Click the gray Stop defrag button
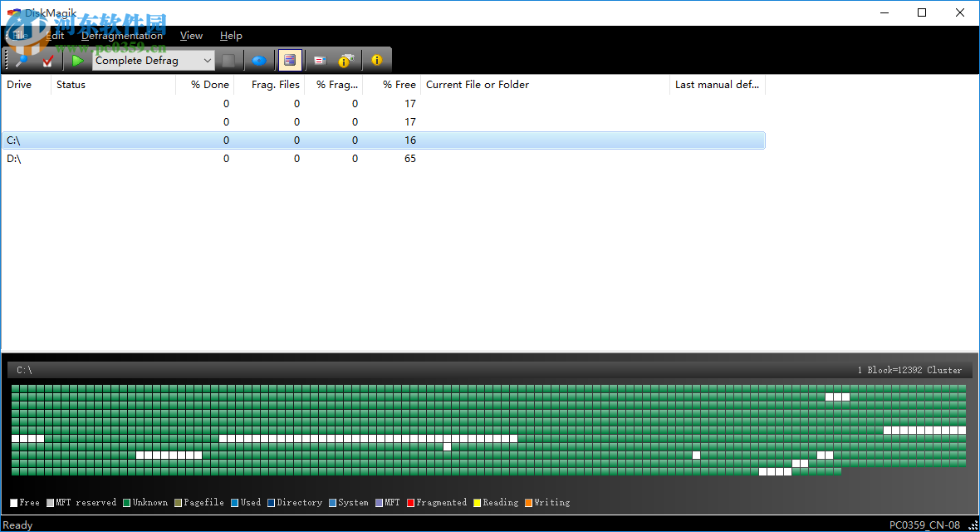Image resolution: width=980 pixels, height=532 pixels. tap(228, 60)
